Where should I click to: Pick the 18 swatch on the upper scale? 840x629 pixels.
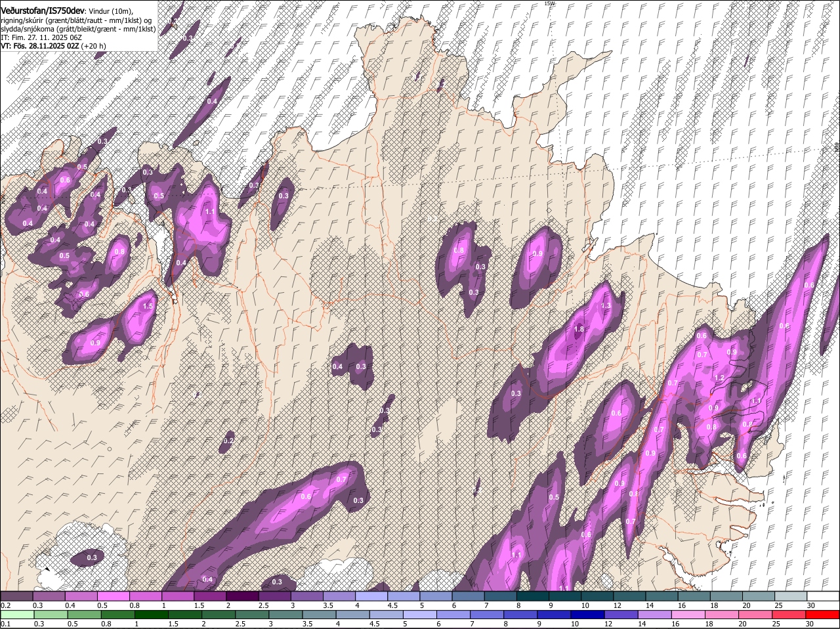point(726,596)
